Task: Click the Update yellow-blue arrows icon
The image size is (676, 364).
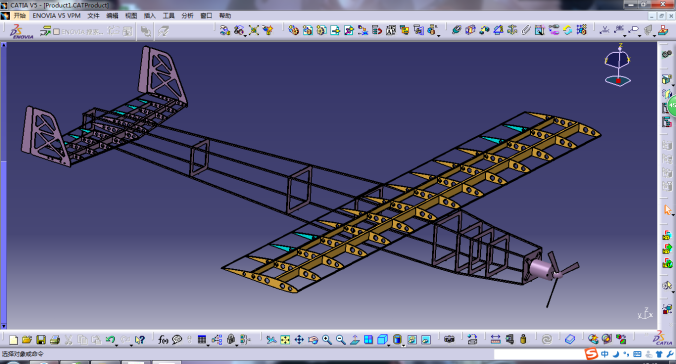Action: point(567,30)
